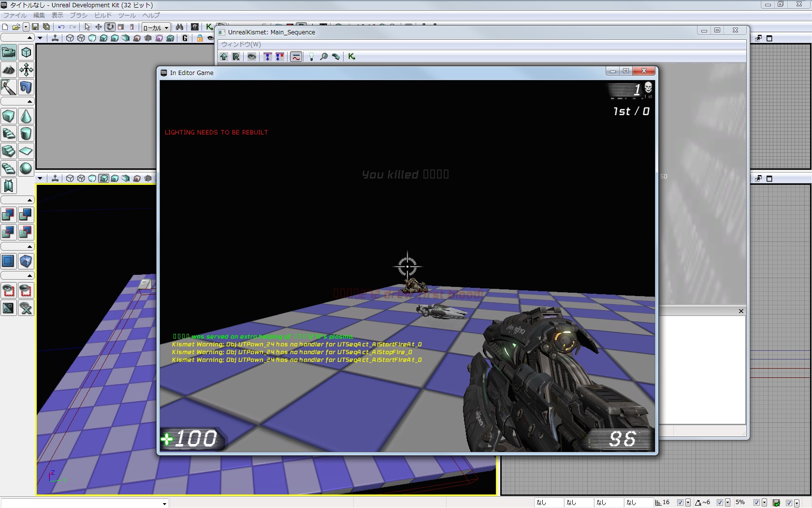Create a sphere brush shape
Image resolution: width=812 pixels, height=508 pixels.
tap(26, 168)
